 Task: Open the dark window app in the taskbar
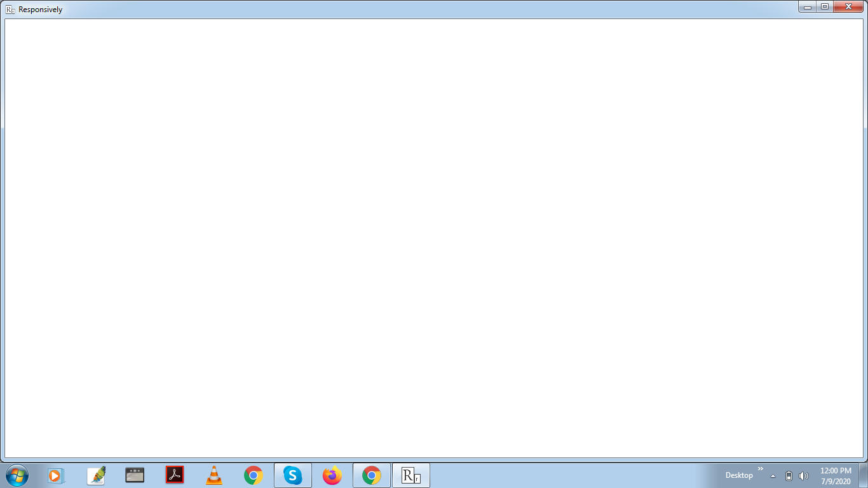coord(135,475)
